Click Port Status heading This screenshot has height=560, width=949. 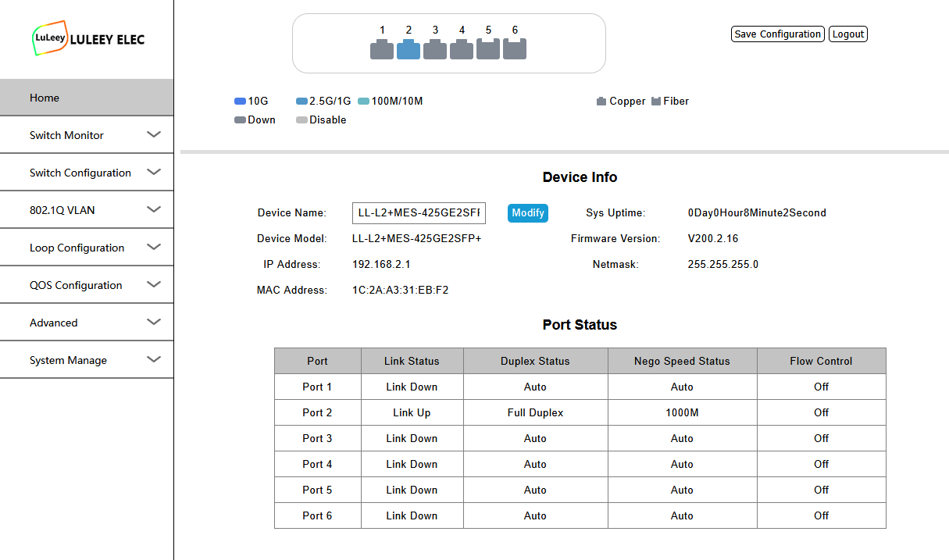580,325
